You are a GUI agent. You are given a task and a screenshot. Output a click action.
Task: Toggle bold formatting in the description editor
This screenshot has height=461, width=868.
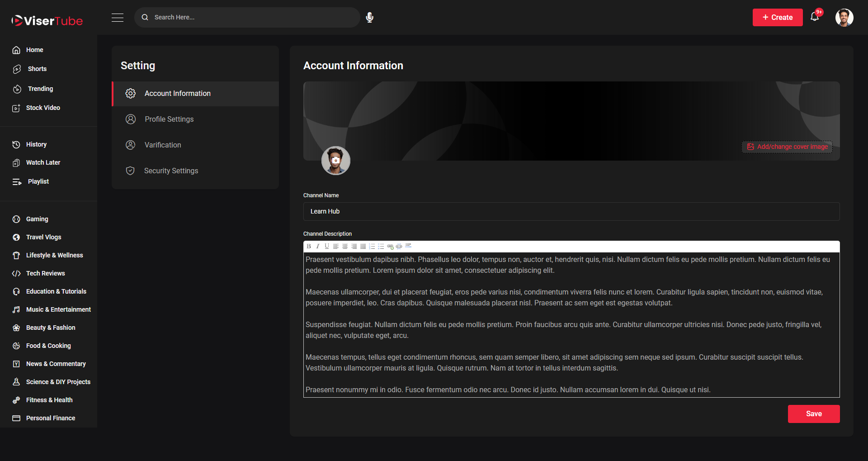[309, 246]
